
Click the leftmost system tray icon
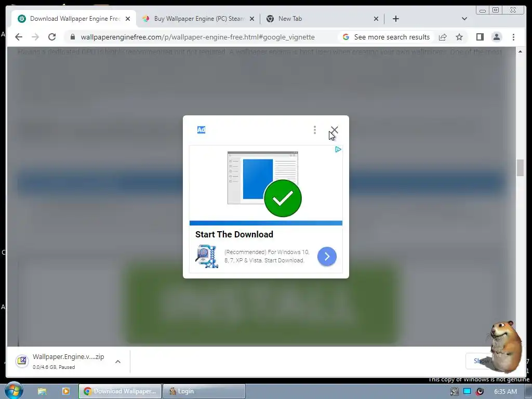click(455, 392)
